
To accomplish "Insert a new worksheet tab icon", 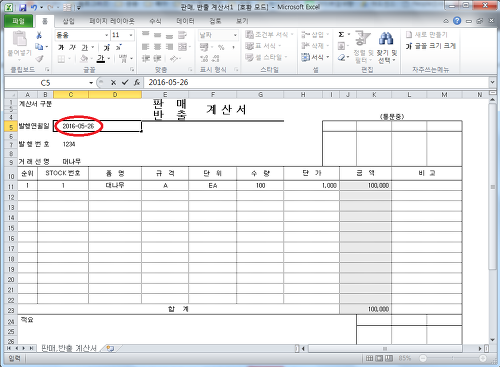I will click(x=110, y=348).
